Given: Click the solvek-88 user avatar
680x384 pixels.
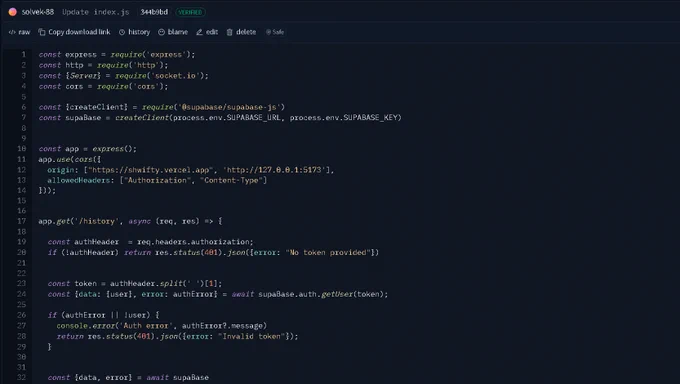Looking at the screenshot, I should coord(13,12).
